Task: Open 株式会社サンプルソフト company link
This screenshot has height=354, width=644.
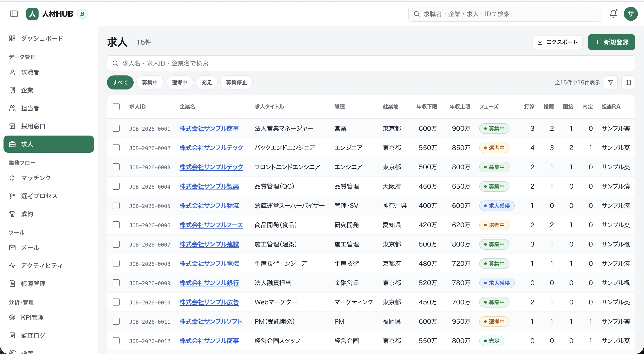Action: coord(211,322)
